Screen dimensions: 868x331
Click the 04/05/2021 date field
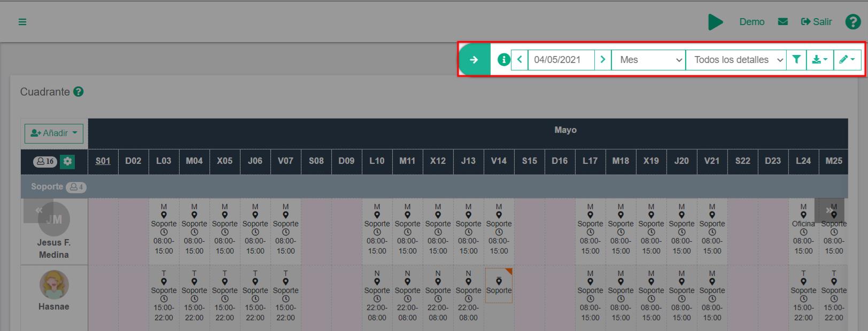(x=561, y=60)
